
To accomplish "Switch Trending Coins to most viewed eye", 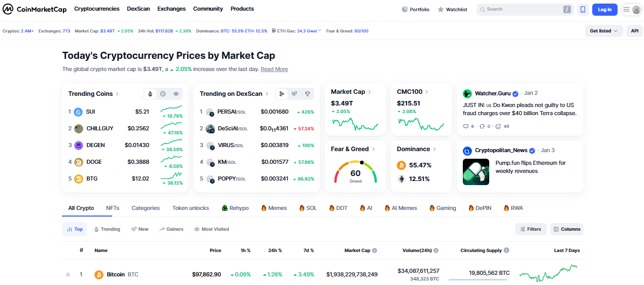I will (x=176, y=94).
